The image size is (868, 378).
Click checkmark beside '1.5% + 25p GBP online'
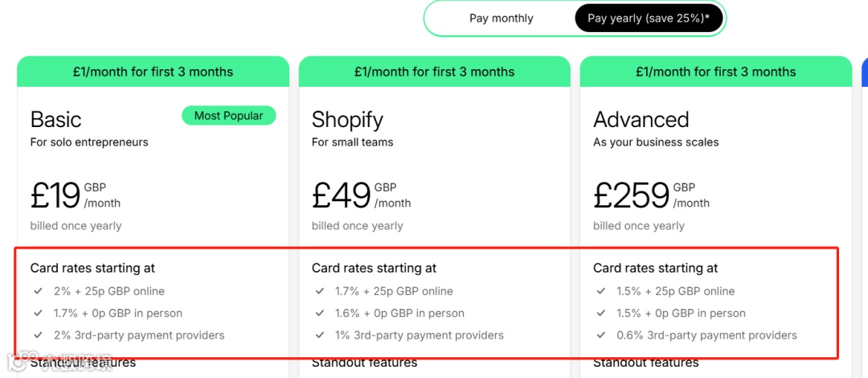600,291
